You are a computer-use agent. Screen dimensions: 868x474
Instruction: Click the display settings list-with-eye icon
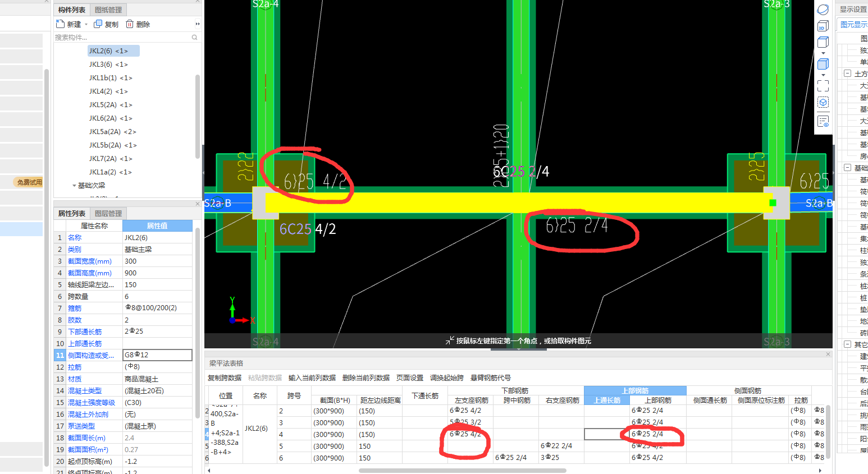click(823, 121)
